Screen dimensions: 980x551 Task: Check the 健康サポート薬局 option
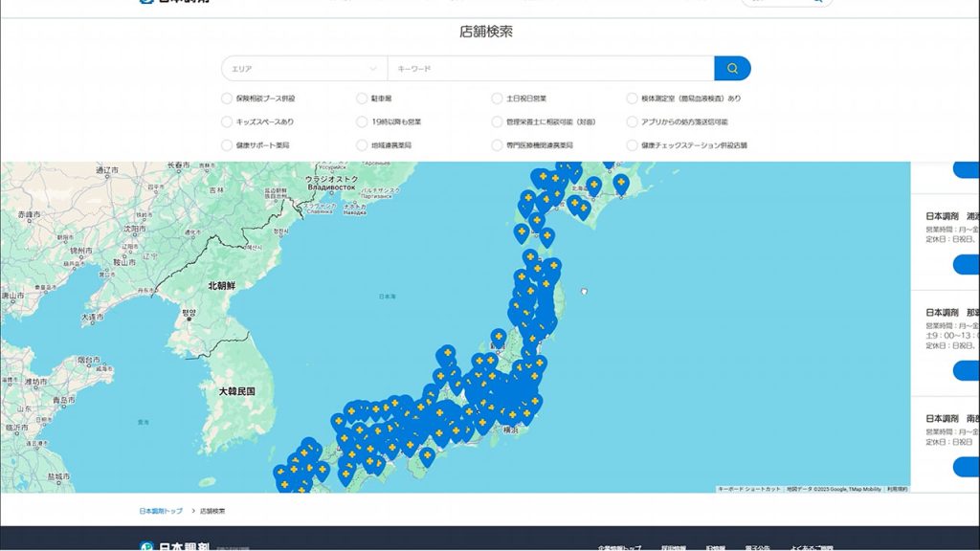[x=227, y=145]
